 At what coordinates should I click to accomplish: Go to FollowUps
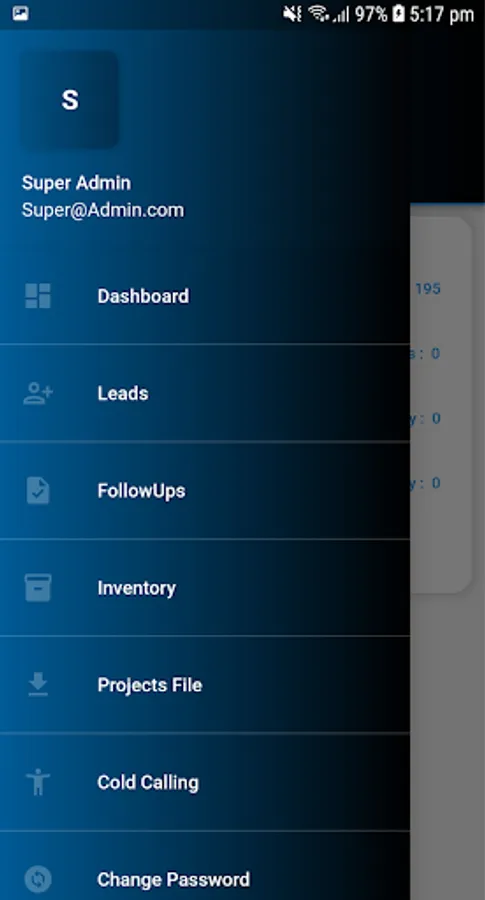[205, 491]
